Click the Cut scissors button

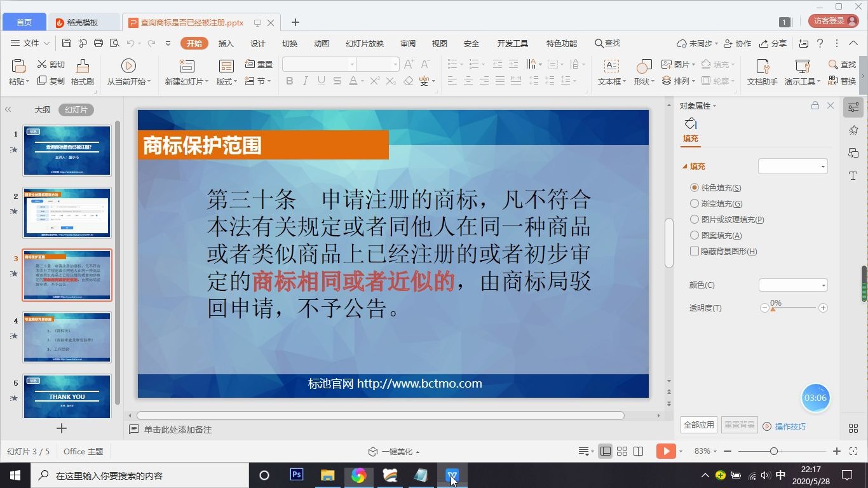[51, 65]
